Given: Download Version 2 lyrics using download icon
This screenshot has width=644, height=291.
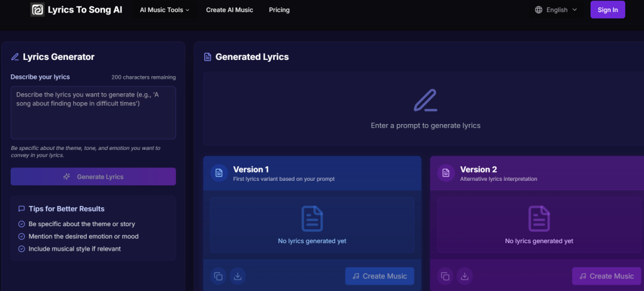Looking at the screenshot, I should [464, 276].
